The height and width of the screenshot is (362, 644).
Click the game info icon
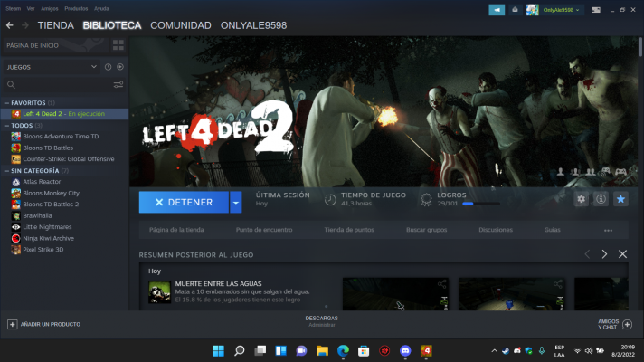(x=601, y=200)
